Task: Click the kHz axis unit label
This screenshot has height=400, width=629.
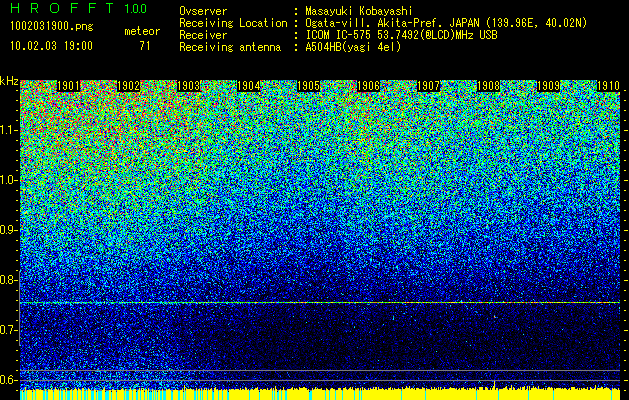Action: tap(9, 81)
